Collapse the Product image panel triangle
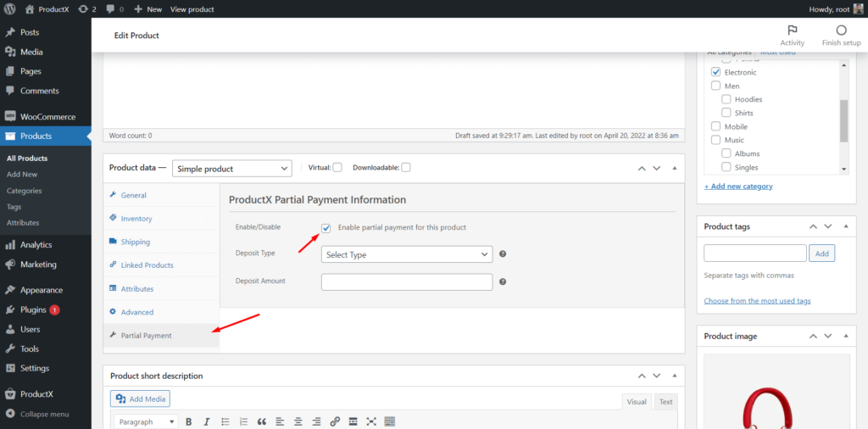This screenshot has height=429, width=868. 846,336
